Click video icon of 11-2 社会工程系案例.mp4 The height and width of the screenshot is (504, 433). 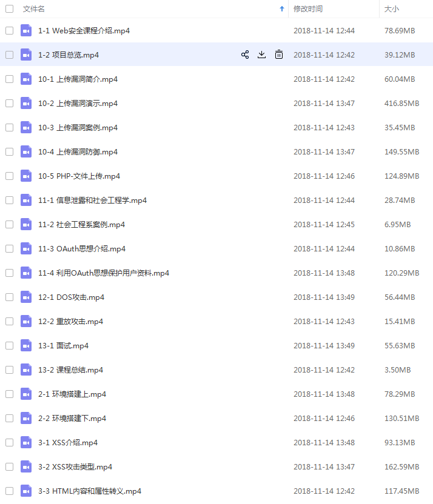[26, 224]
